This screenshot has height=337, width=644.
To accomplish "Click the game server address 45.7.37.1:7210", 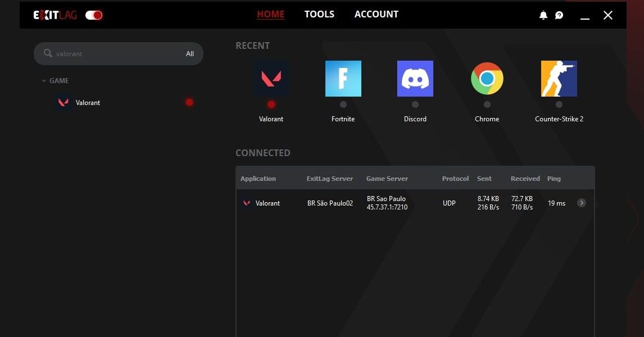I will pyautogui.click(x=387, y=207).
